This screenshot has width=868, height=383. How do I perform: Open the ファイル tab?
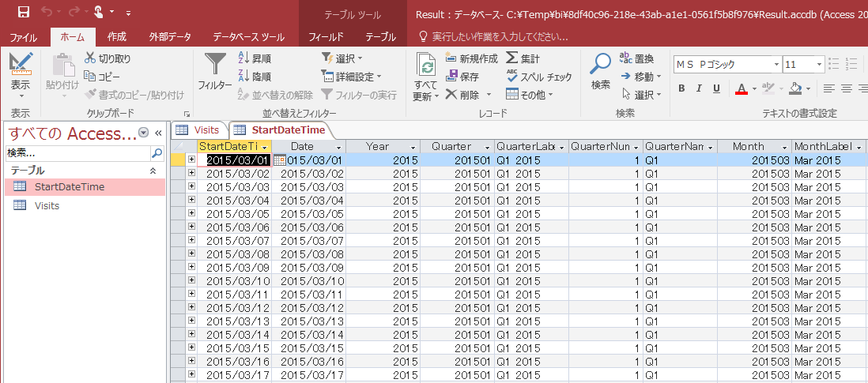pos(24,37)
